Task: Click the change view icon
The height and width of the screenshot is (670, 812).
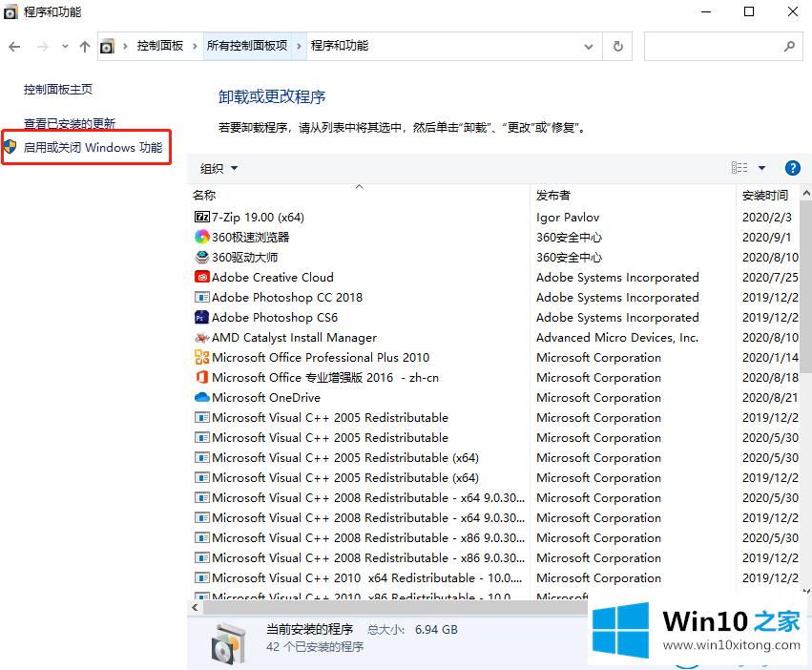Action: click(739, 167)
